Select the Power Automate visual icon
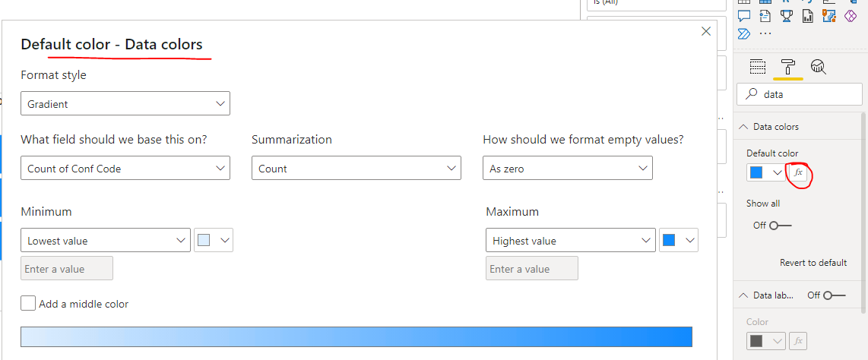Image resolution: width=868 pixels, height=360 pixels. click(745, 33)
